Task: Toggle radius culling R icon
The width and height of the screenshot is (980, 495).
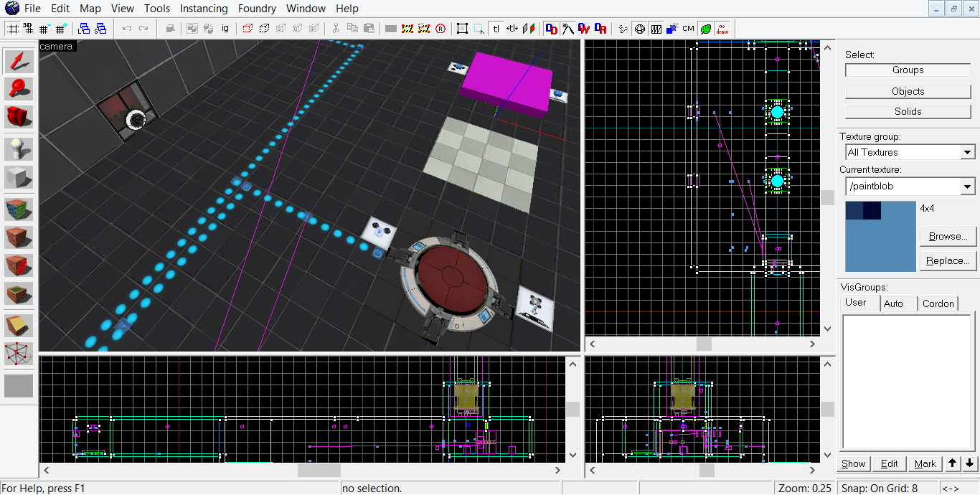Action: 440,29
